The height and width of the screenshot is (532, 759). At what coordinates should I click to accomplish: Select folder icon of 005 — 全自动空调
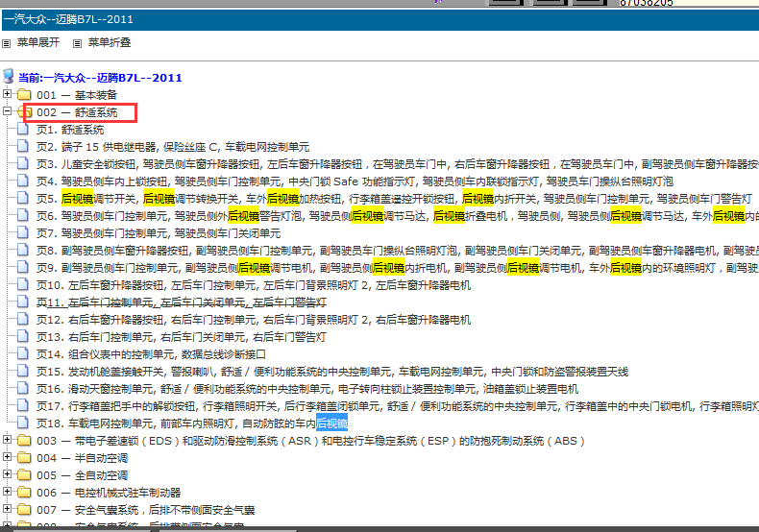tap(24, 475)
